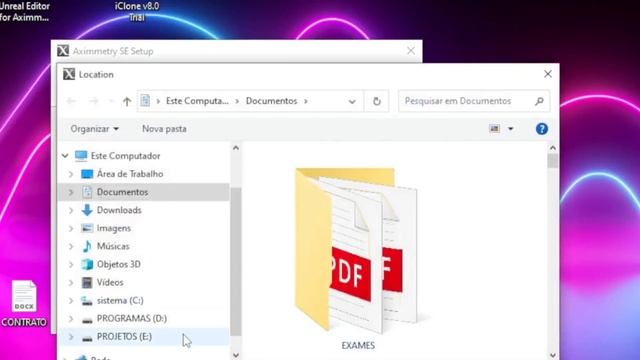Viewport: 640px width, 360px height.
Task: Expand the Documentos tree node
Action: [71, 192]
